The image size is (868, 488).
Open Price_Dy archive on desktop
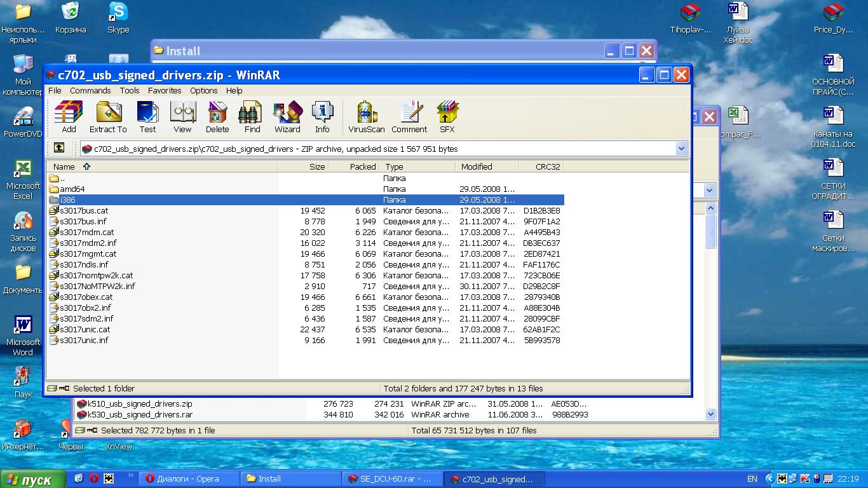click(833, 18)
